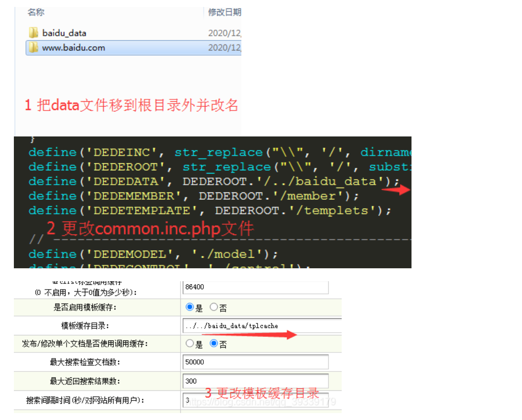
Task: Select the www.baidu.com folder name
Action: click(74, 48)
